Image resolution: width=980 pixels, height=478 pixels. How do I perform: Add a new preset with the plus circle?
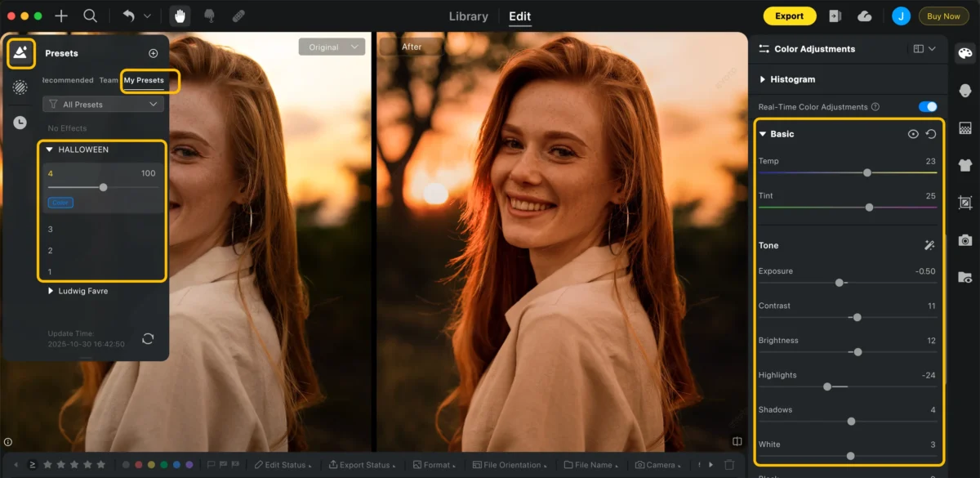[x=154, y=53]
